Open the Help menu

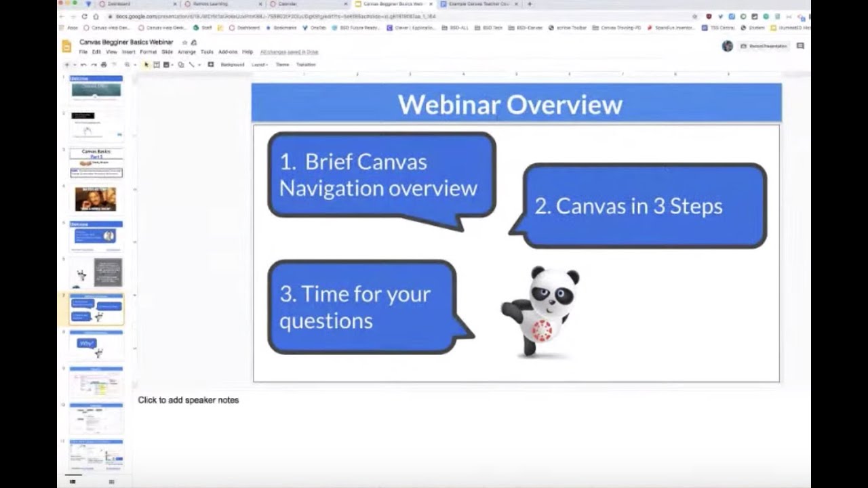[x=248, y=52]
